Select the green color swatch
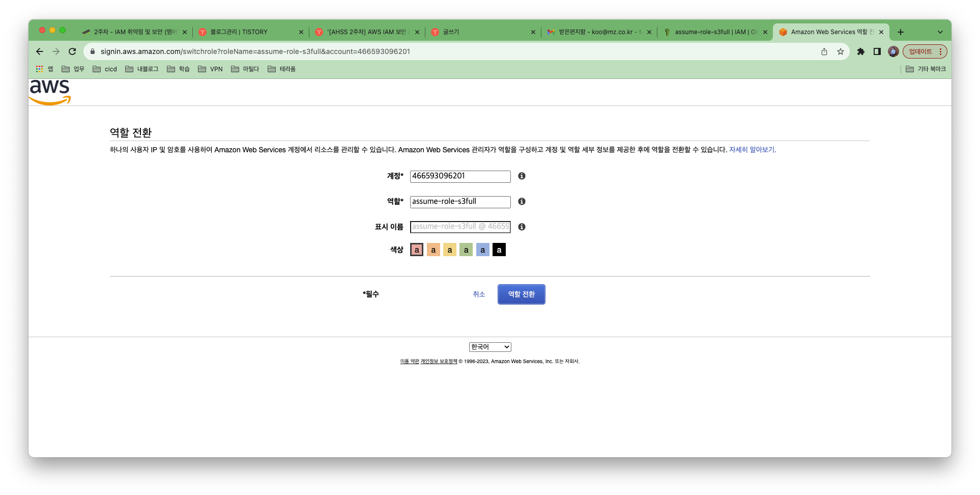This screenshot has height=495, width=980. (466, 250)
